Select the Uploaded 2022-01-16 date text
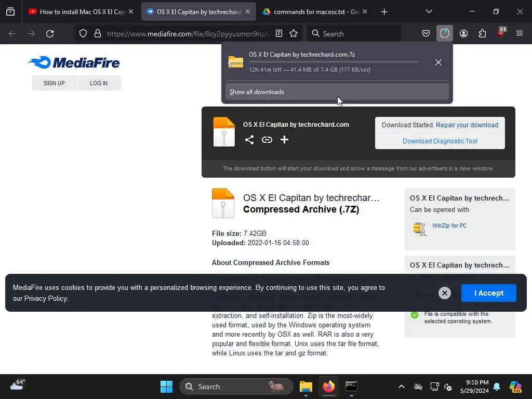The height and width of the screenshot is (399, 532). coord(260,243)
